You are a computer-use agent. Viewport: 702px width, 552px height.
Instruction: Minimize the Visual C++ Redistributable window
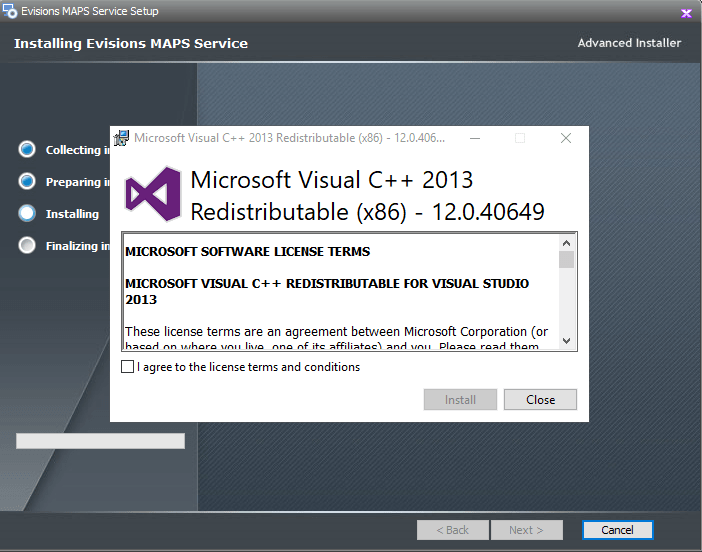click(x=475, y=138)
